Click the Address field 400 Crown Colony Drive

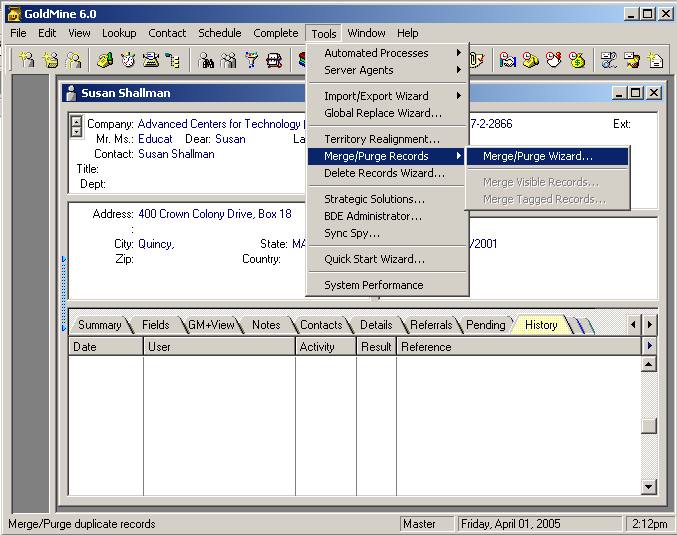pyautogui.click(x=215, y=214)
